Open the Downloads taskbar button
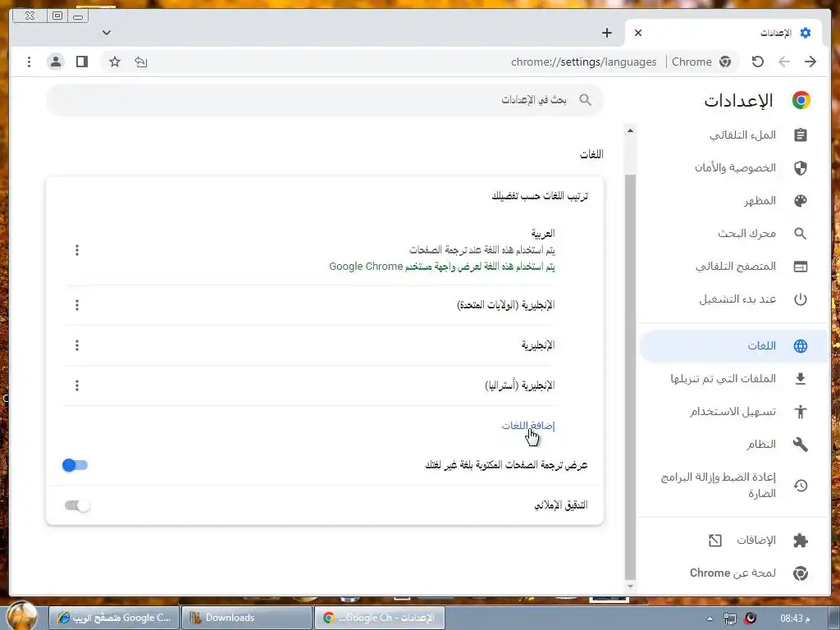 (247, 618)
